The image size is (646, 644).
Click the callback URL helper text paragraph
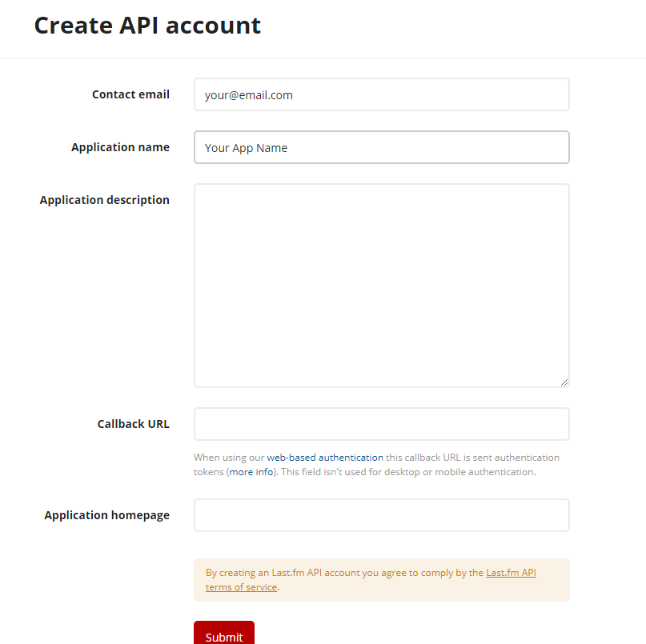(376, 465)
